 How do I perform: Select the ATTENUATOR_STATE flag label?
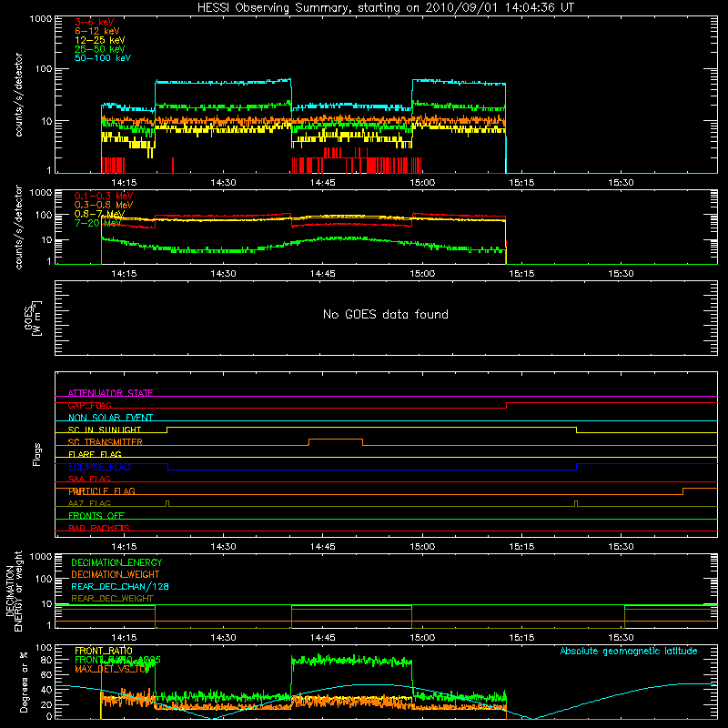click(x=110, y=393)
